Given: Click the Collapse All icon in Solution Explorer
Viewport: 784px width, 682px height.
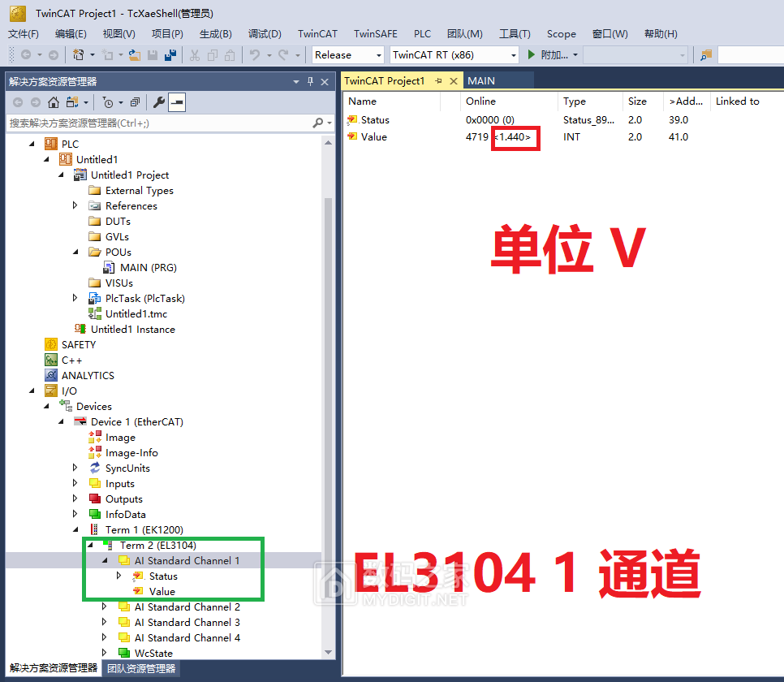Looking at the screenshot, I should [x=135, y=102].
